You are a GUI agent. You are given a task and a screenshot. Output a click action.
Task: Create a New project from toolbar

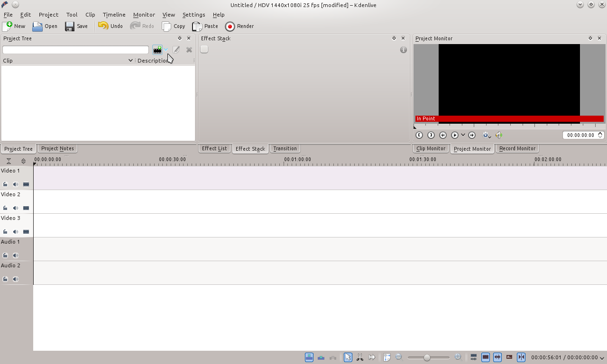tap(14, 26)
